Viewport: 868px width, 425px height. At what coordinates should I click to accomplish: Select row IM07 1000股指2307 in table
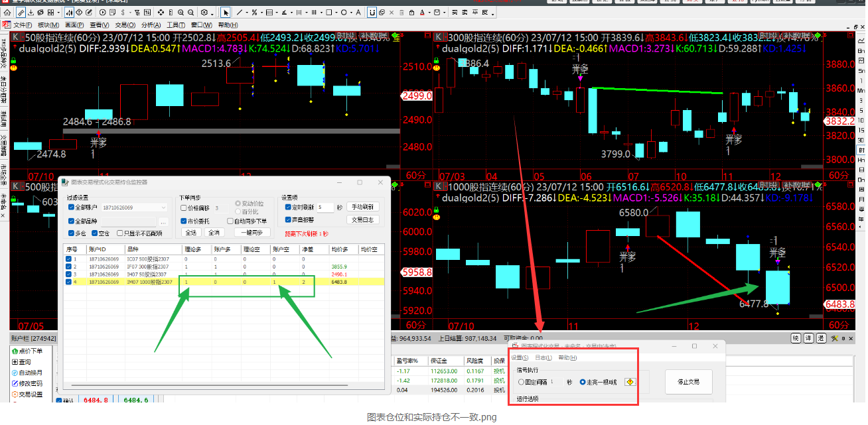click(x=223, y=282)
